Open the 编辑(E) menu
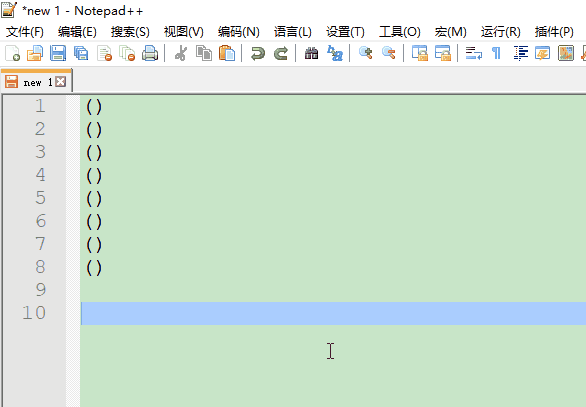The height and width of the screenshot is (407, 586). [77, 32]
